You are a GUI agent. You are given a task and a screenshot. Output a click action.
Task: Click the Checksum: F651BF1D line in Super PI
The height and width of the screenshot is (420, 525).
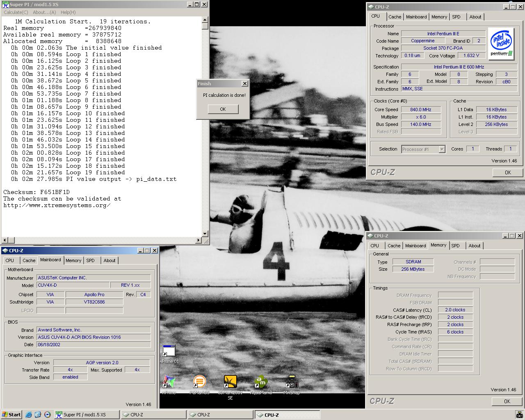coord(37,192)
